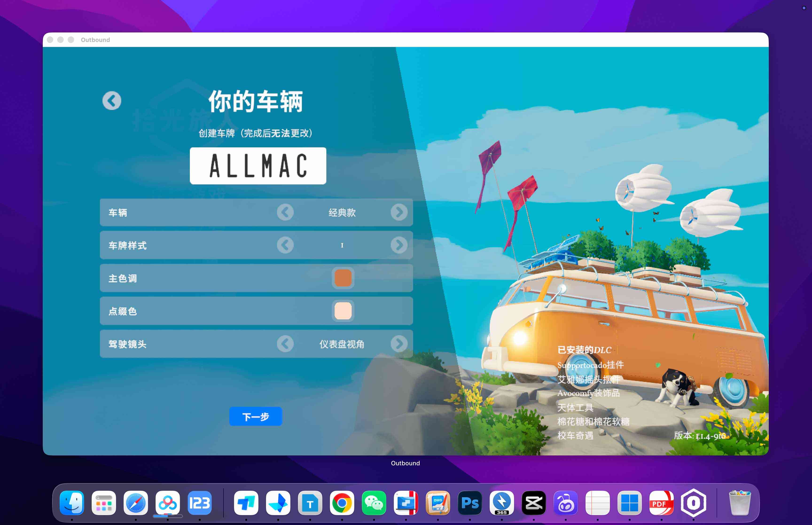The width and height of the screenshot is (812, 525).
Task: Click the 车牌样式 label
Action: click(127, 245)
